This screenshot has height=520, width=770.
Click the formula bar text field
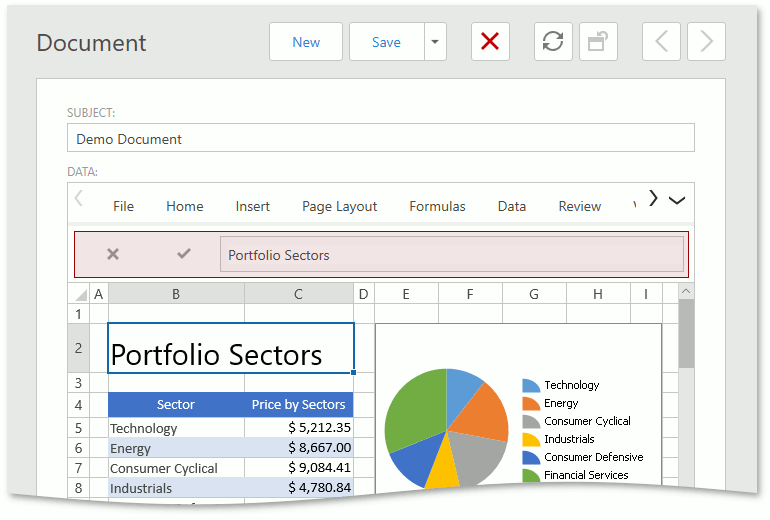pyautogui.click(x=452, y=254)
